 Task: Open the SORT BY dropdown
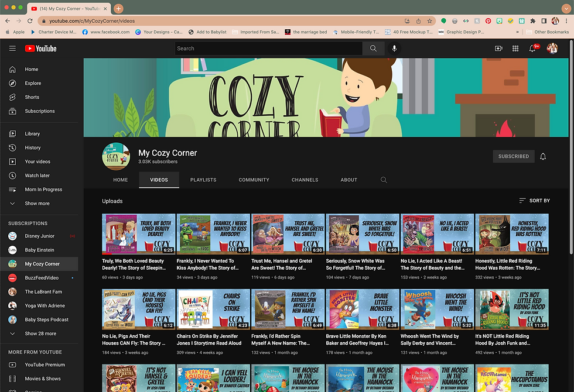(x=534, y=200)
